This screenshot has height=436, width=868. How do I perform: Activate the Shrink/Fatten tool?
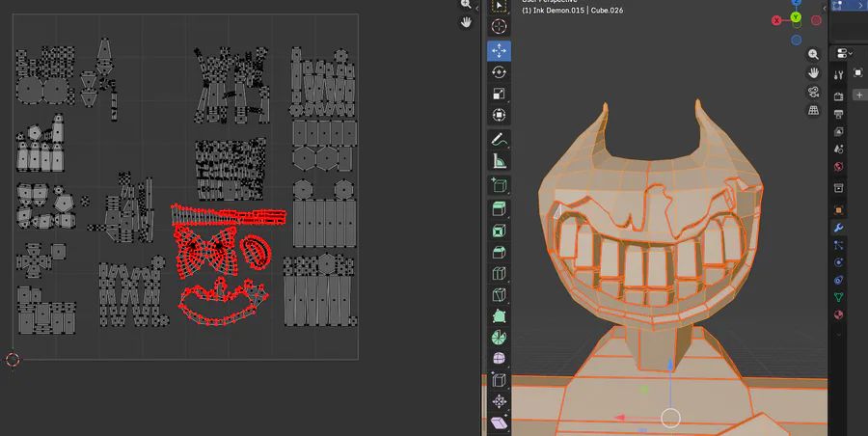pyautogui.click(x=499, y=401)
